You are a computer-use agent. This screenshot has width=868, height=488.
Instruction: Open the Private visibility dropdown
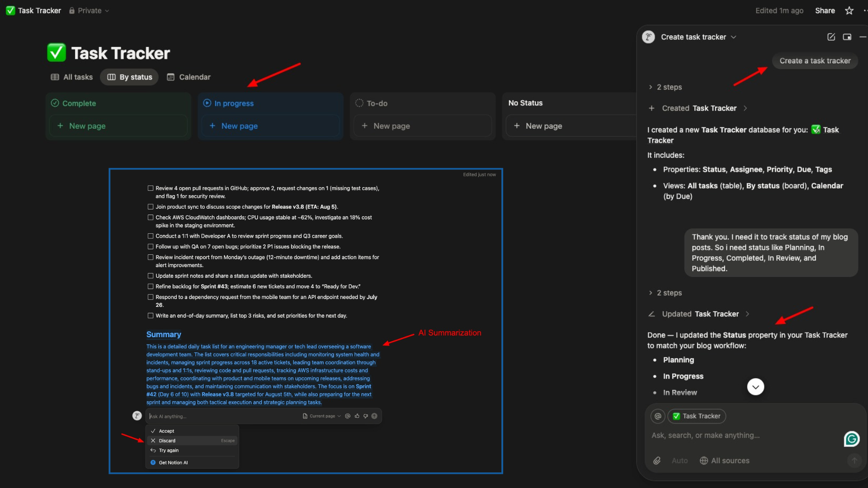click(89, 10)
